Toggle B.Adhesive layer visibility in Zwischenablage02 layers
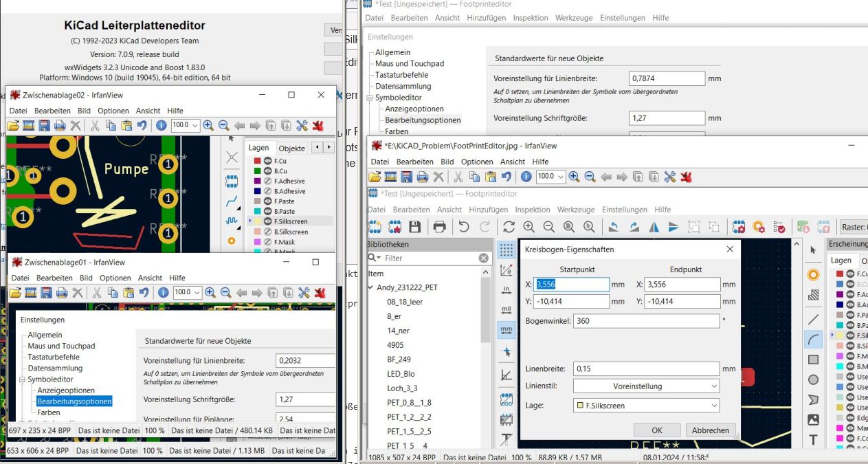868x464 pixels. pyautogui.click(x=268, y=191)
